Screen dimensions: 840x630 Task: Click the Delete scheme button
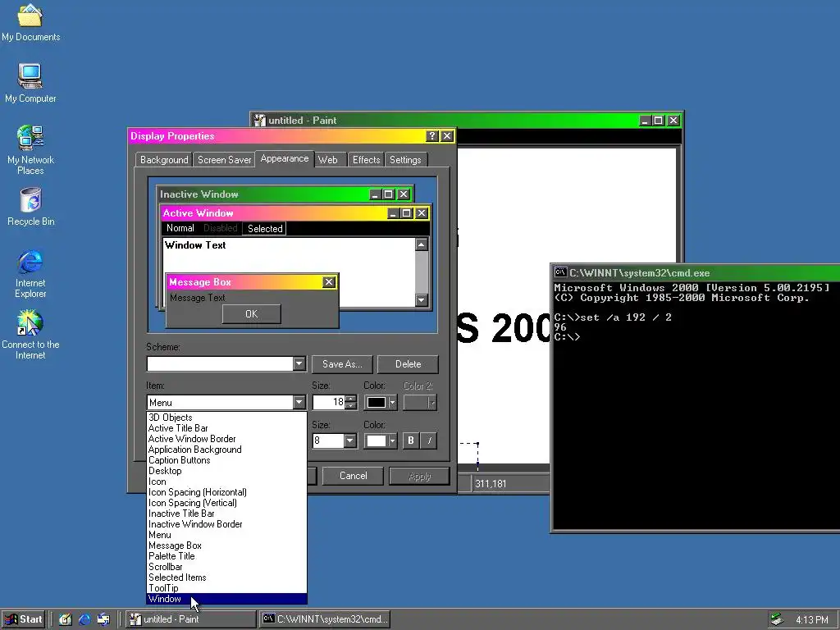[408, 364]
